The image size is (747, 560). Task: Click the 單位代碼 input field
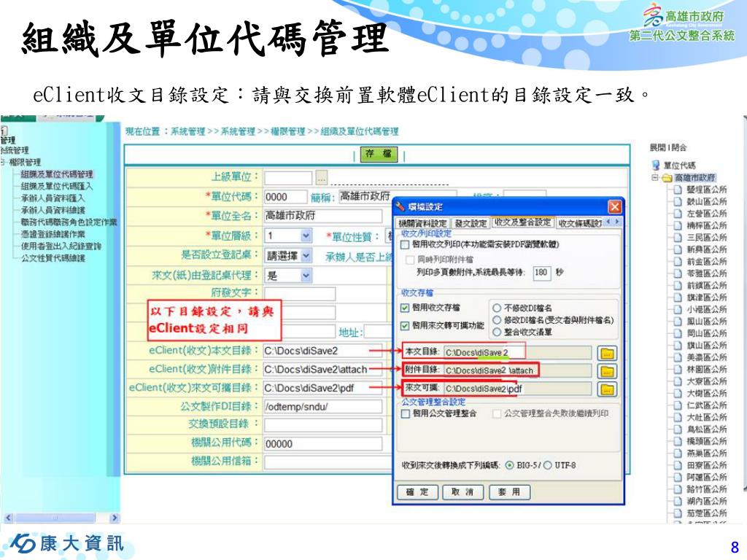[285, 197]
